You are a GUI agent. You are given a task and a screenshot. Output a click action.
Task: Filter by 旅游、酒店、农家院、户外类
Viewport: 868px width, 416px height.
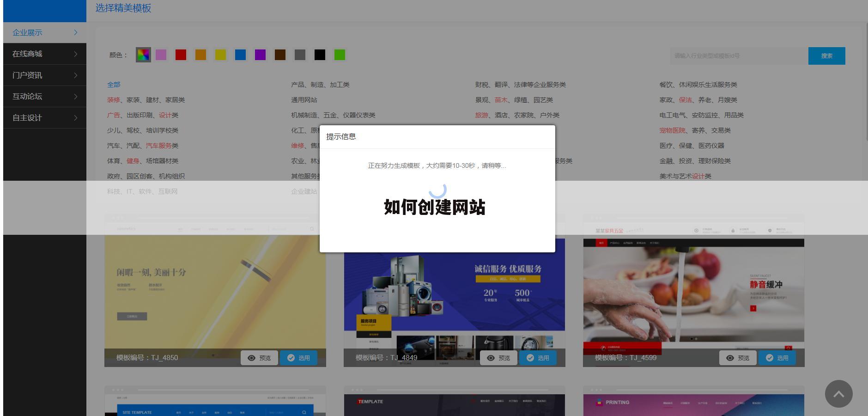point(517,115)
